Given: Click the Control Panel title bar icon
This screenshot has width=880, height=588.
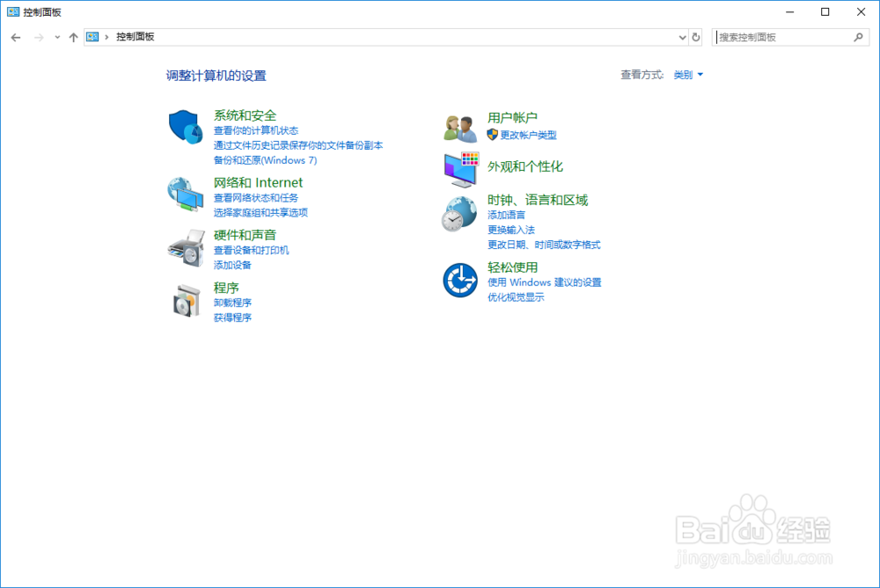Looking at the screenshot, I should coord(13,11).
